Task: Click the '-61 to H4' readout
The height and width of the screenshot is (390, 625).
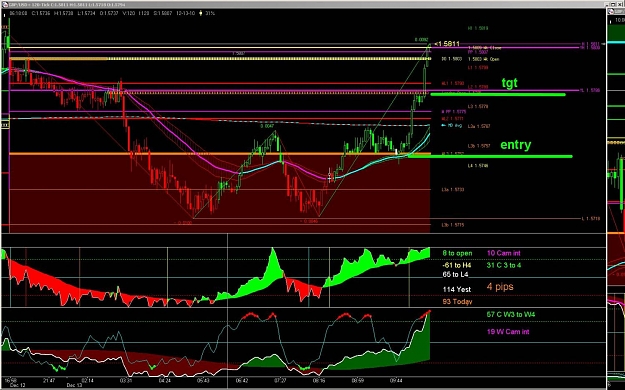Action: [457, 265]
